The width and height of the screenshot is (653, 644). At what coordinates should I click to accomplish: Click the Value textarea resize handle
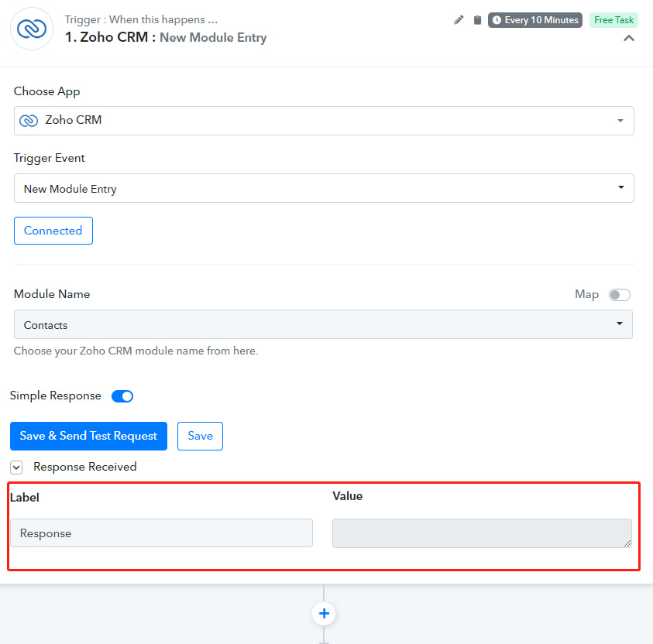pos(627,543)
